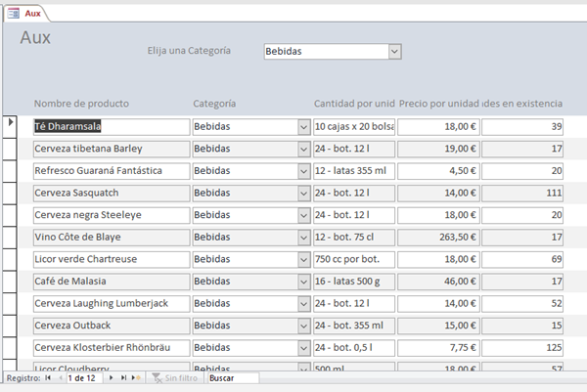Viewport: 587px width, 392px height.
Task: Click the current record number box
Action: click(84, 377)
